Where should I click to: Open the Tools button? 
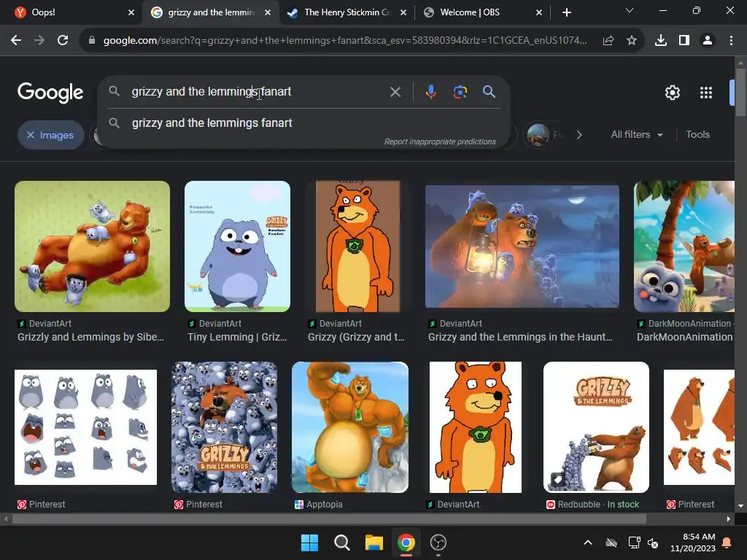(x=697, y=135)
